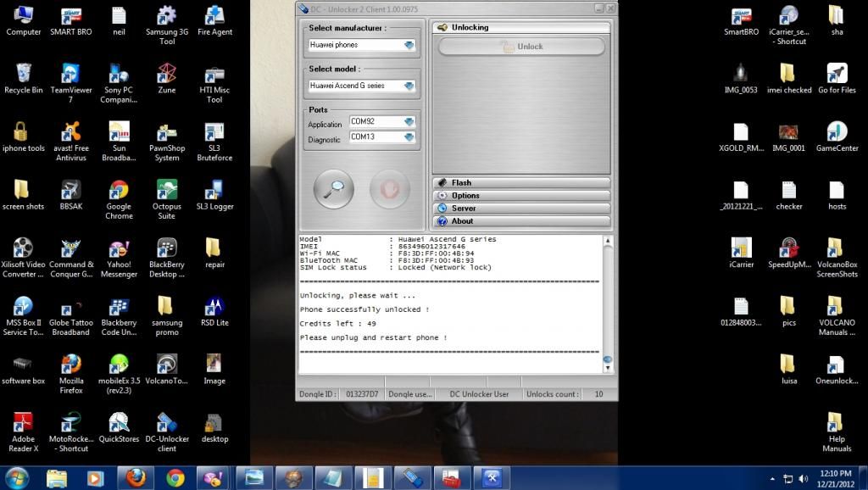Viewport: 868px width, 490px height.
Task: Select the mobileEx 3.5 desktop icon
Action: pos(119,374)
